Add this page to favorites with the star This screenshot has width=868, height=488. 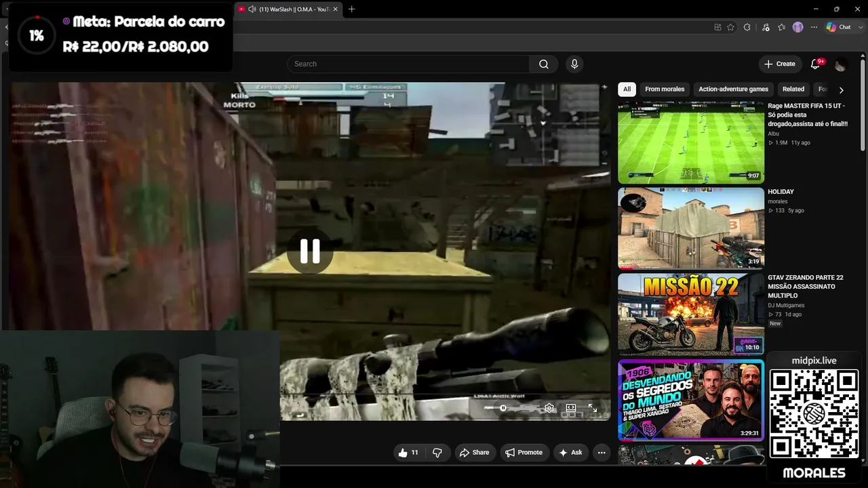click(730, 27)
